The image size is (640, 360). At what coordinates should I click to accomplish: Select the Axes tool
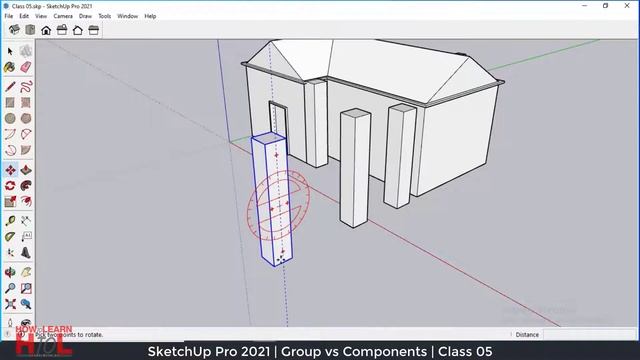point(10,253)
